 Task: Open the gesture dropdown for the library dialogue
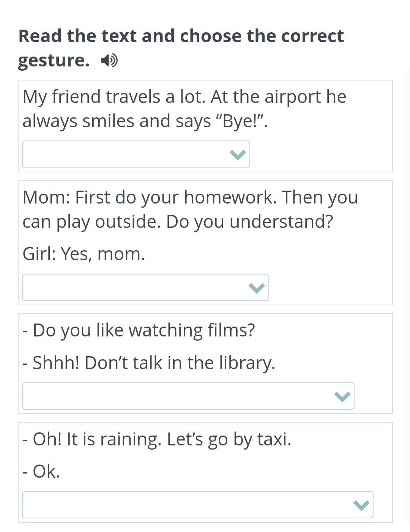point(188,396)
